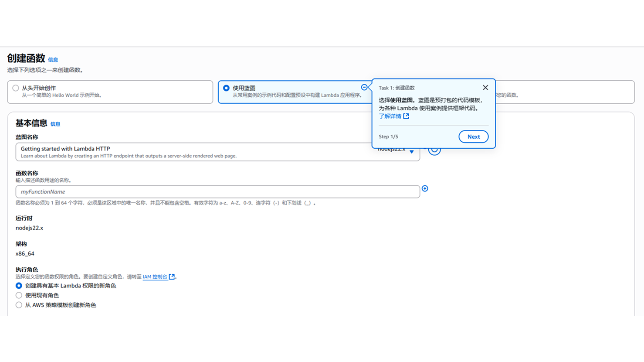This screenshot has height=362, width=644.
Task: Open the 了解详情 learn more link
Action: tap(390, 116)
